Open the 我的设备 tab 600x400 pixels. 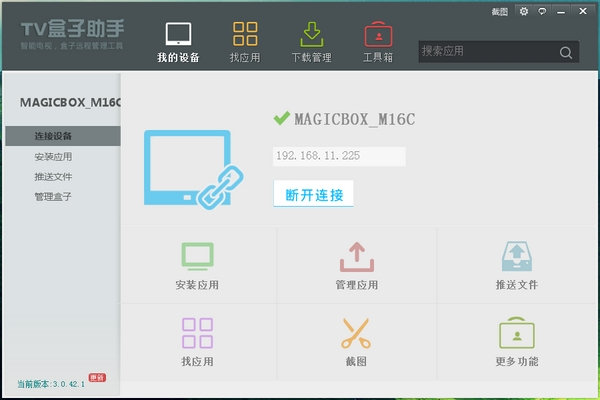[x=178, y=42]
